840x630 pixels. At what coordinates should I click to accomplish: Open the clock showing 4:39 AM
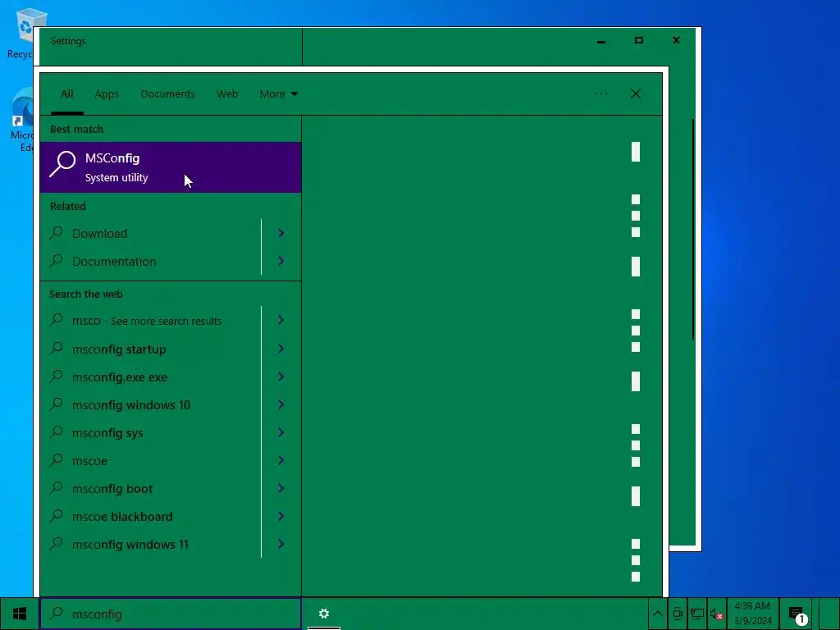753,614
